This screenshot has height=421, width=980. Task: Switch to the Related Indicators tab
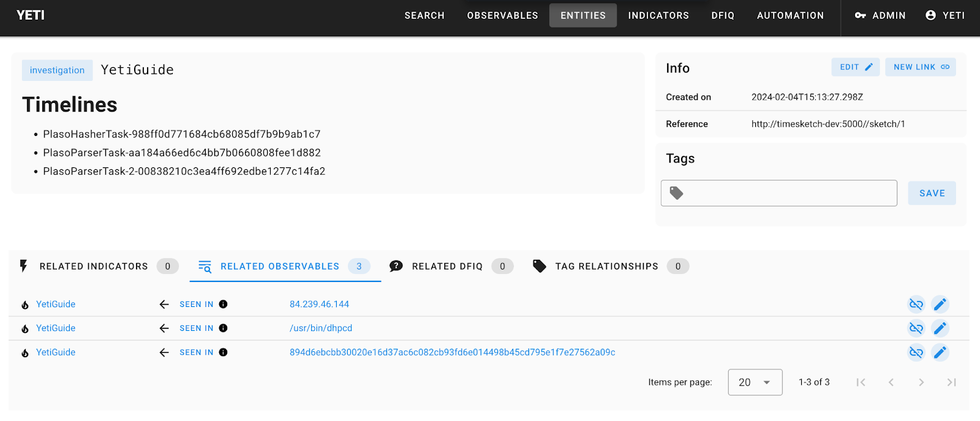(100, 266)
